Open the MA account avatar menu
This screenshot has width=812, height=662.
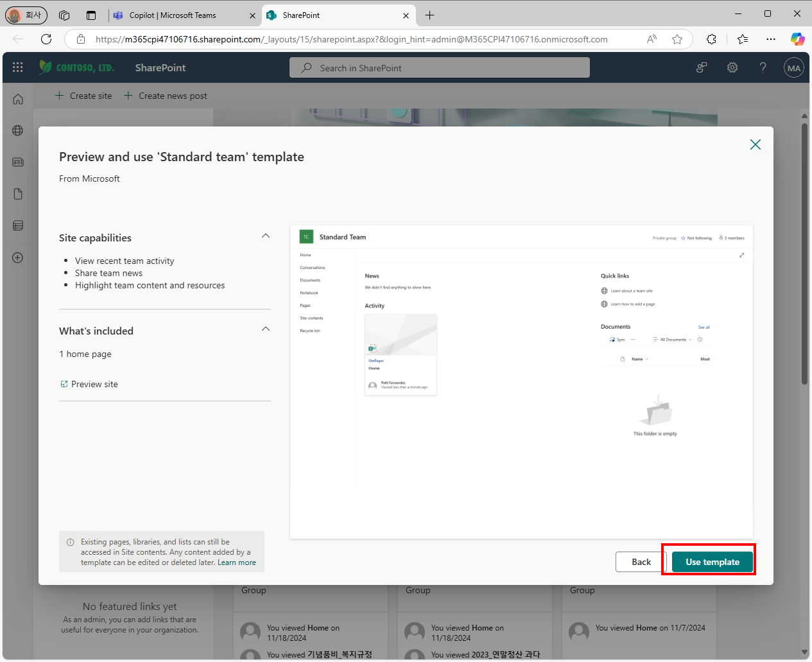click(x=794, y=67)
